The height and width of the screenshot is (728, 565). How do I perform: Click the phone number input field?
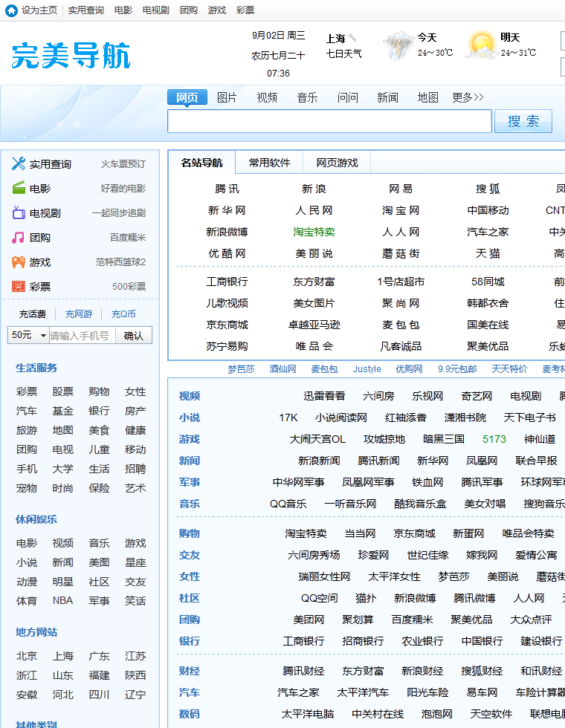(x=82, y=336)
